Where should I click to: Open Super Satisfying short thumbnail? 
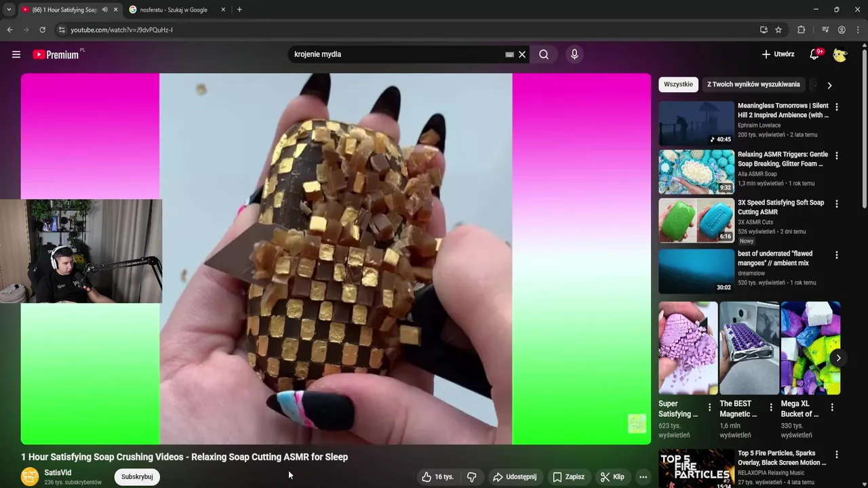pyautogui.click(x=688, y=348)
